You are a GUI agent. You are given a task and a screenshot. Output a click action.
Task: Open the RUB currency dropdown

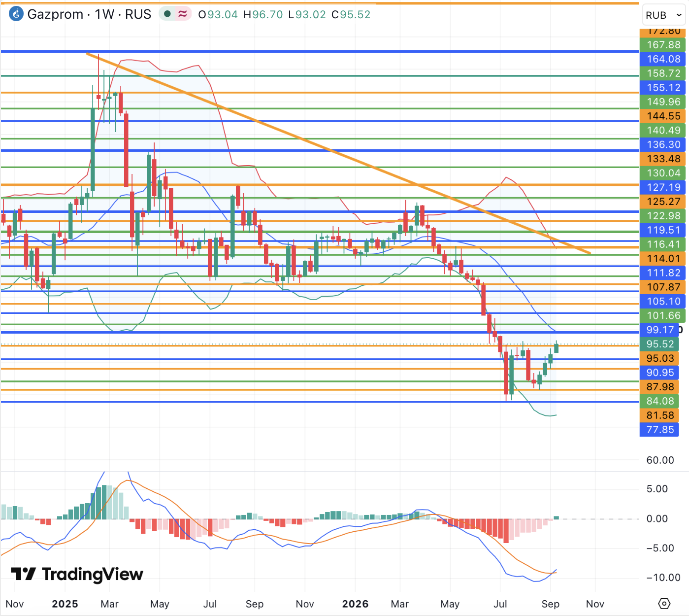tap(664, 15)
